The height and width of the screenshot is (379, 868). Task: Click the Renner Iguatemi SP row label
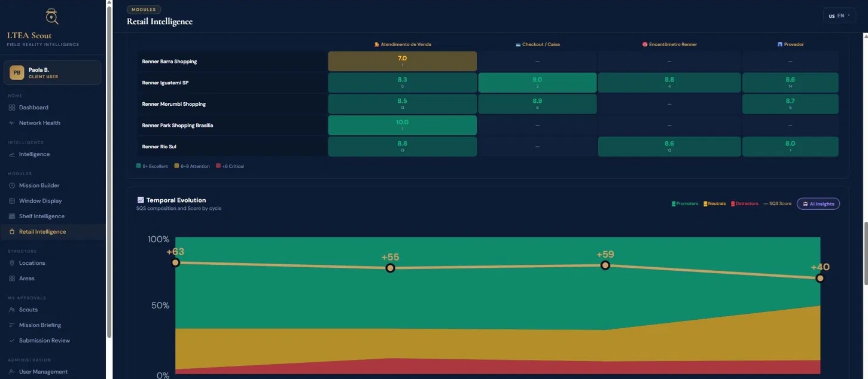[165, 83]
